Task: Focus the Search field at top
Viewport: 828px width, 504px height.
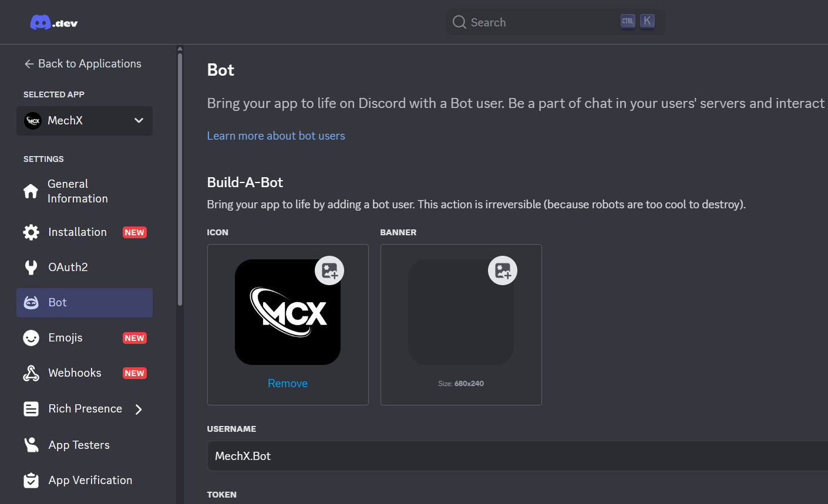Action: click(540, 22)
